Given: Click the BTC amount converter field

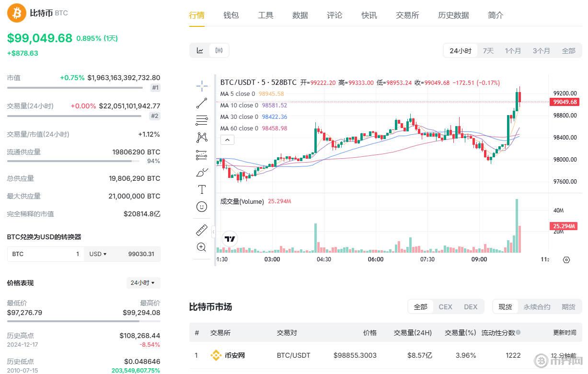Looking at the screenshot, I should (x=46, y=254).
